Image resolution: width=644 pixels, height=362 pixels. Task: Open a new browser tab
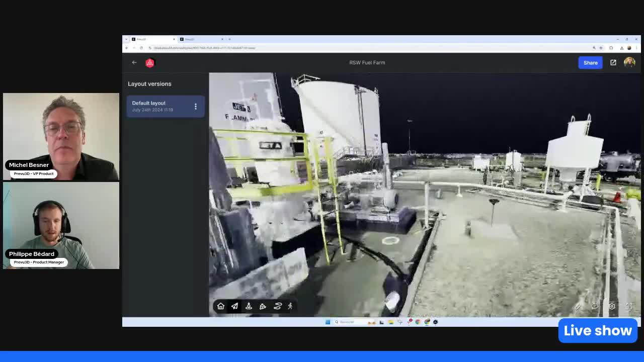229,39
